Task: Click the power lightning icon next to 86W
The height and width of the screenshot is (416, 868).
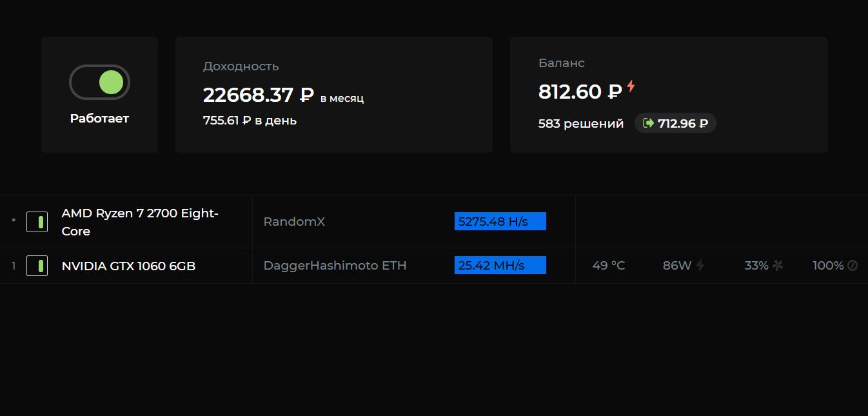Action: [700, 266]
